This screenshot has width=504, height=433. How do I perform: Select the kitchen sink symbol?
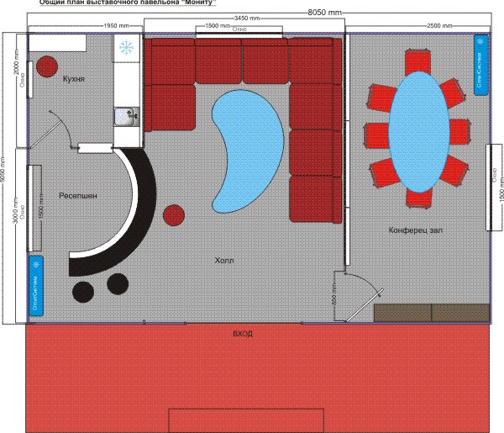[127, 118]
